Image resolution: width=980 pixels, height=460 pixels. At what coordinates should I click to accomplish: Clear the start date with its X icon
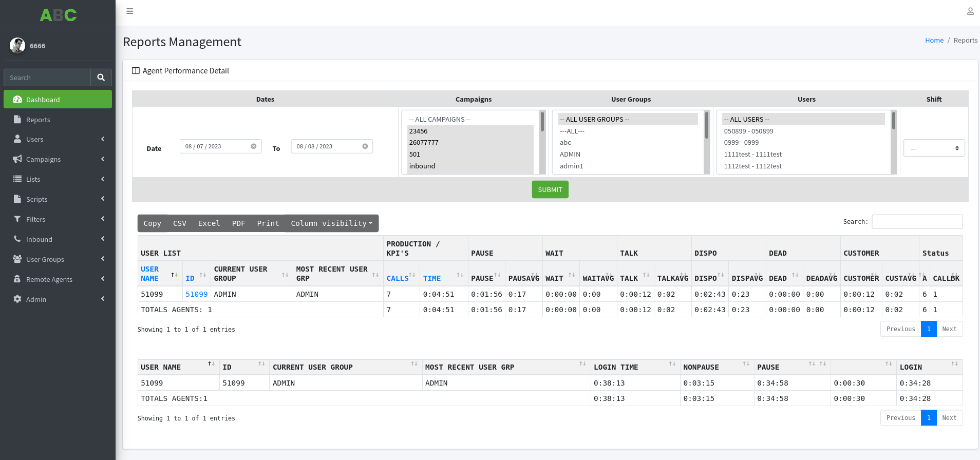254,146
